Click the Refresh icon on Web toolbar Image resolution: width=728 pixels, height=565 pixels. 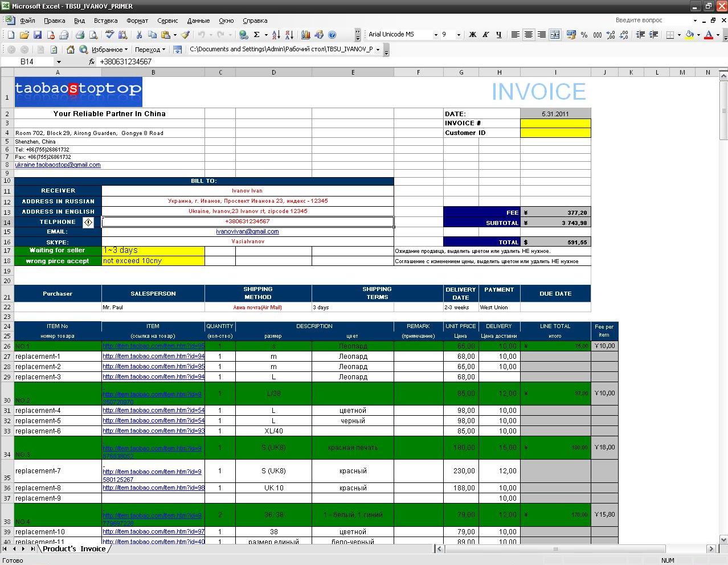(x=54, y=50)
